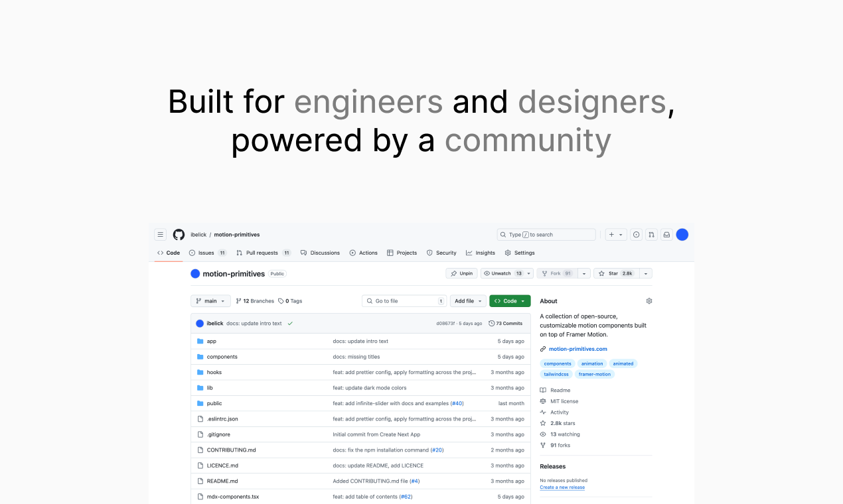Open the repository Settings tab
The height and width of the screenshot is (504, 843).
520,253
